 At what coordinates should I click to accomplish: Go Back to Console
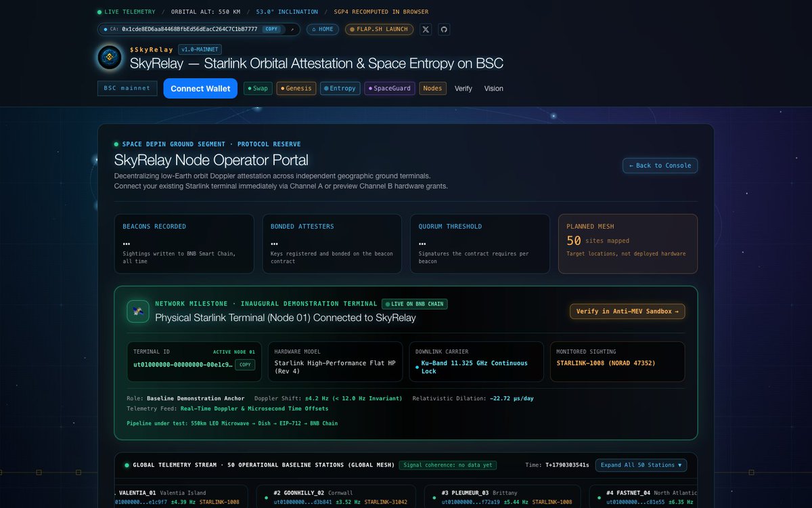660,165
